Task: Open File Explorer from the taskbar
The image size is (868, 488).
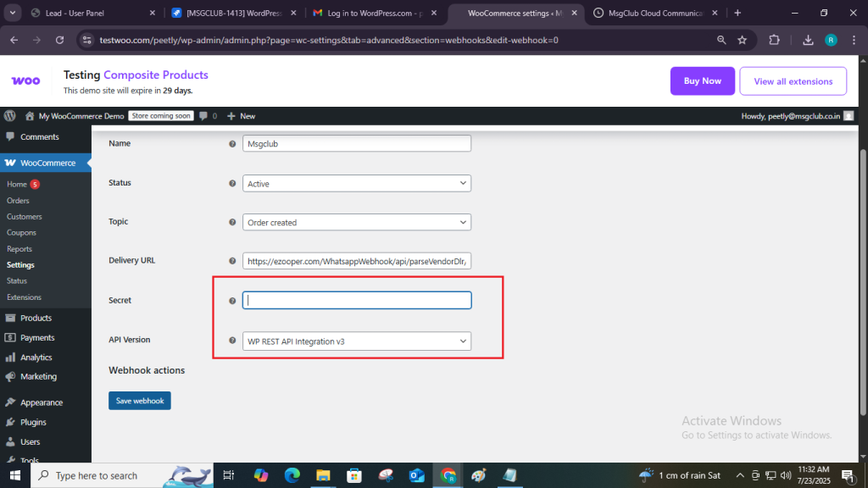Action: [x=323, y=475]
